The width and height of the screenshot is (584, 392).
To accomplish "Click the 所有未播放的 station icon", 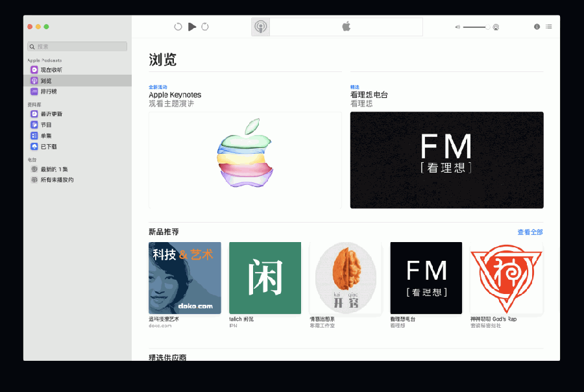I will tap(34, 180).
